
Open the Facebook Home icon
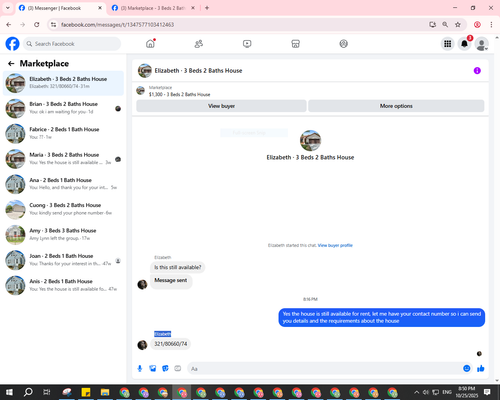point(150,44)
